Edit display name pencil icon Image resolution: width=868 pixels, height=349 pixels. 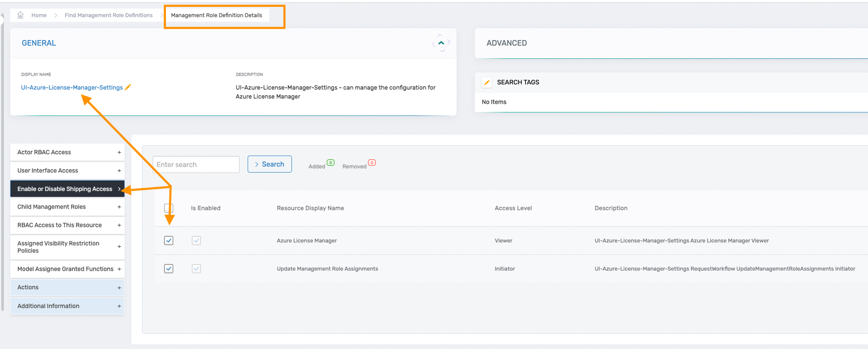tap(128, 87)
